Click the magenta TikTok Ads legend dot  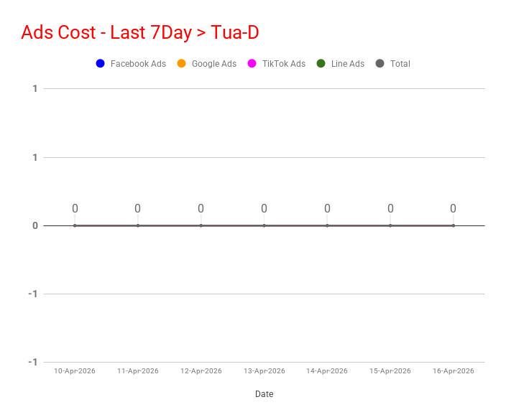click(x=252, y=64)
